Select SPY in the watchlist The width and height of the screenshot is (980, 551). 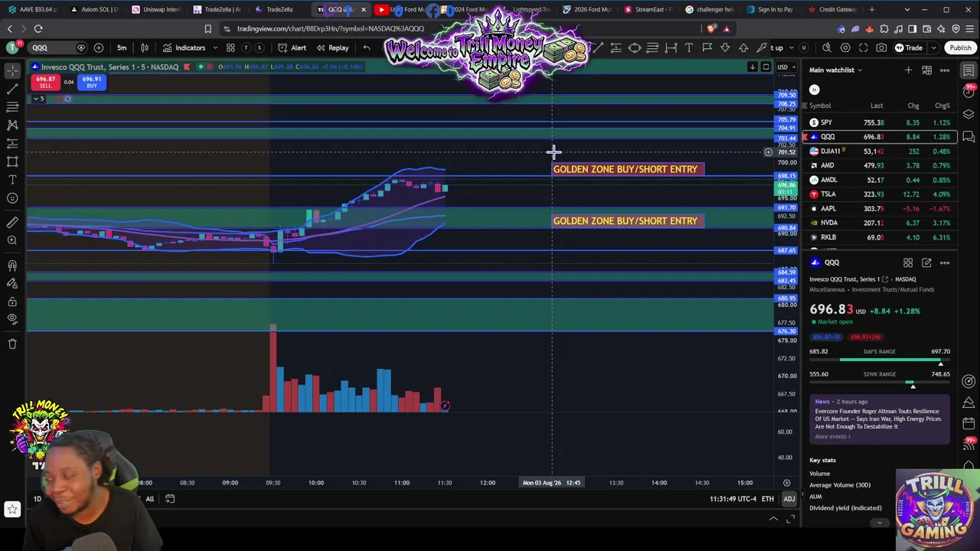coord(879,122)
